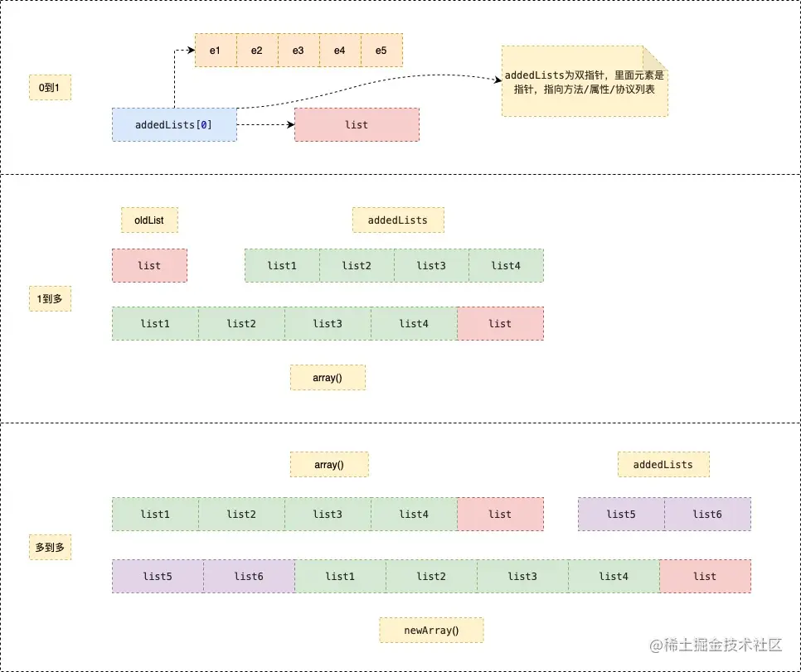801x672 pixels.
Task: Select the e2 cell
Action: (257, 50)
